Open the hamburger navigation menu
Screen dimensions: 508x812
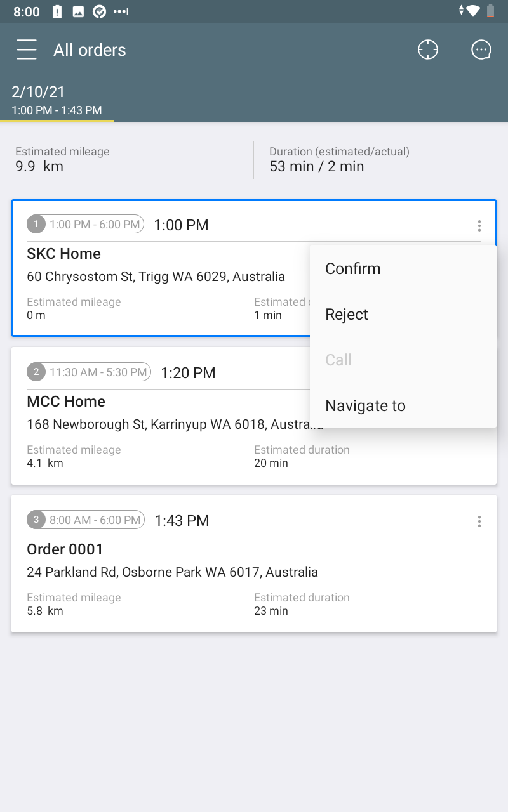(x=27, y=49)
